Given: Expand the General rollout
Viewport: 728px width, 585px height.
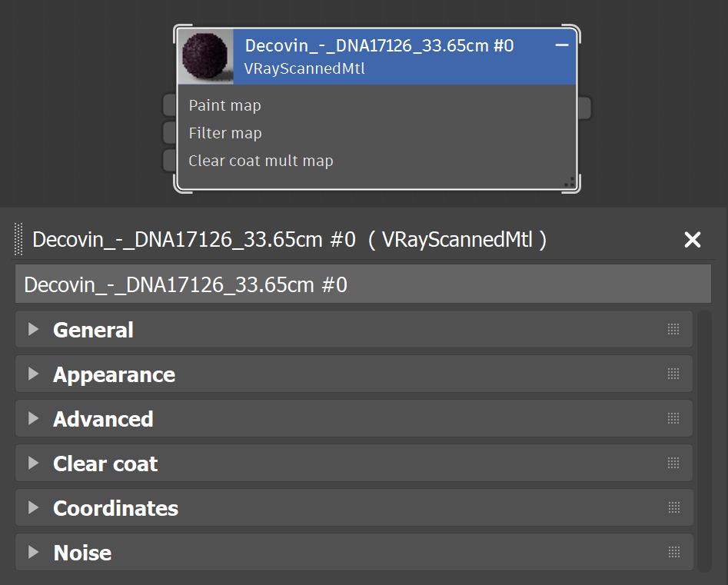Looking at the screenshot, I should tap(33, 329).
